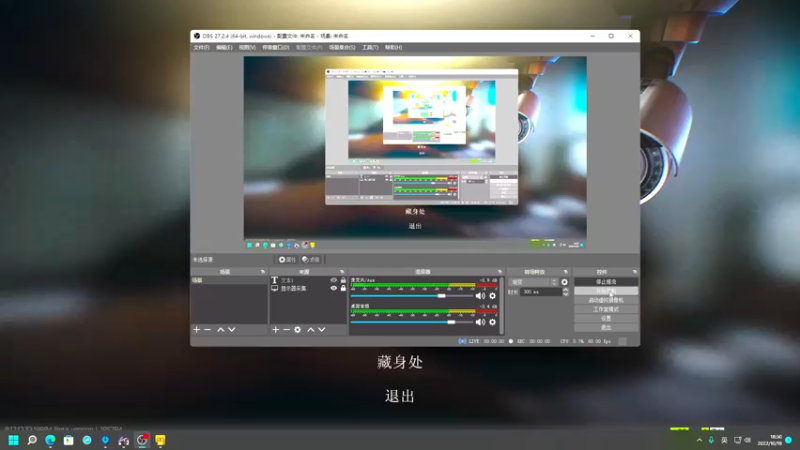Undock the Scenes panel via float icon
800x450 pixels.
263,272
